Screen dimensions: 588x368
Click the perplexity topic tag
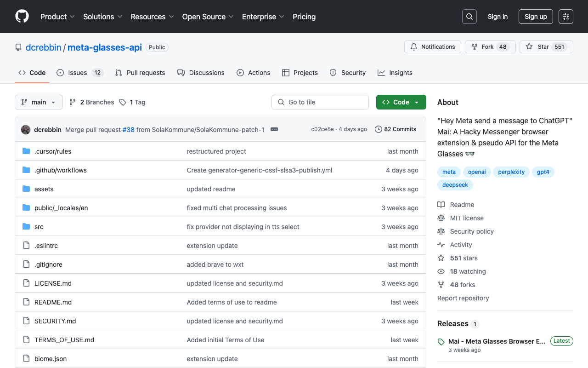click(511, 172)
